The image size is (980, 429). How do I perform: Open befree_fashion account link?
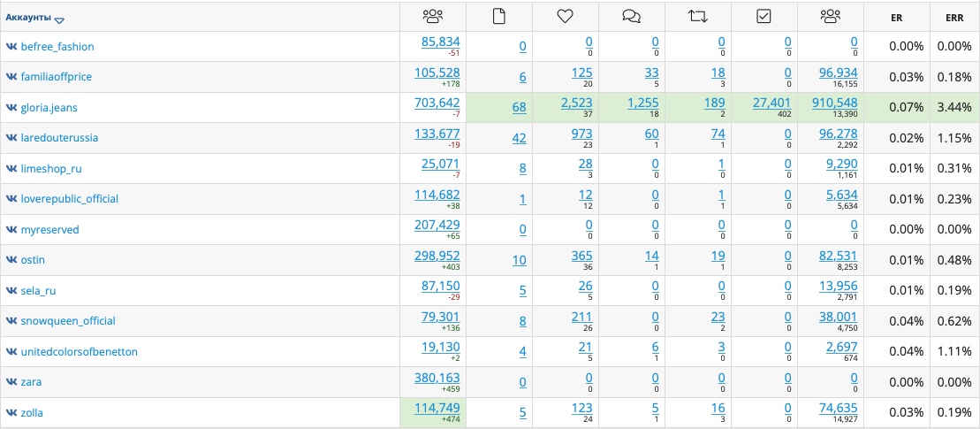click(57, 46)
